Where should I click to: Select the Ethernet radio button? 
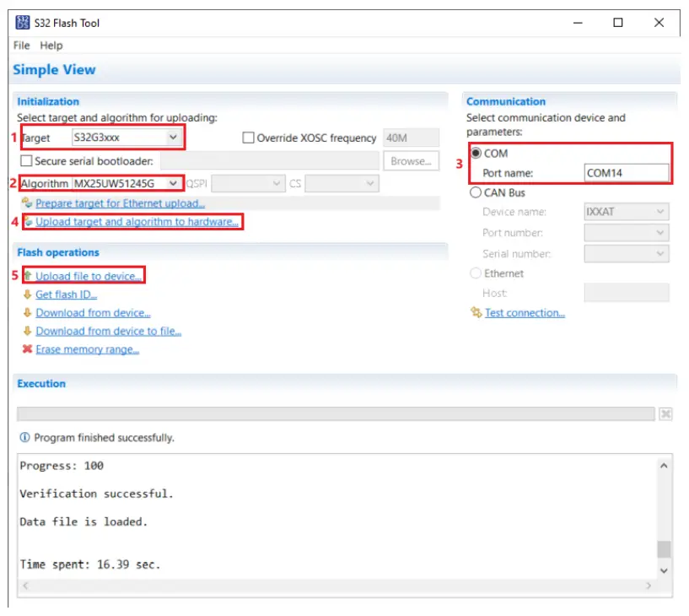[x=476, y=273]
